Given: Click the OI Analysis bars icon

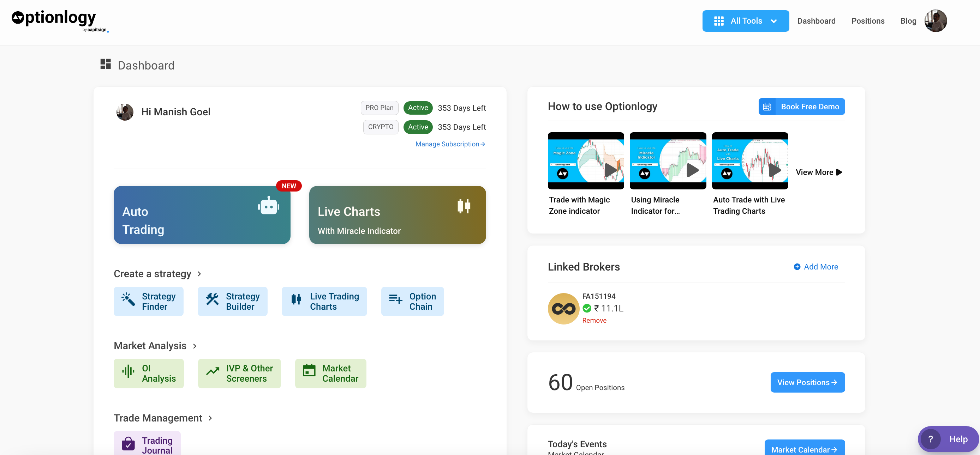Looking at the screenshot, I should (x=128, y=371).
